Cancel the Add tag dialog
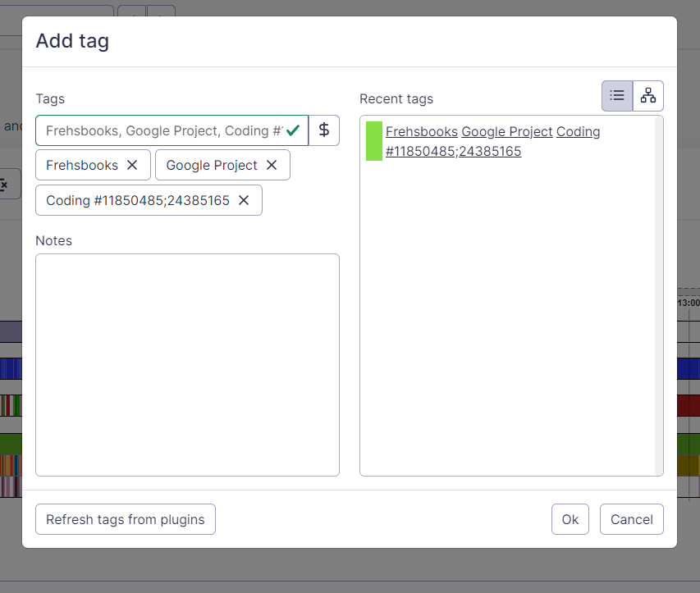Viewport: 700px width, 593px height. [631, 519]
